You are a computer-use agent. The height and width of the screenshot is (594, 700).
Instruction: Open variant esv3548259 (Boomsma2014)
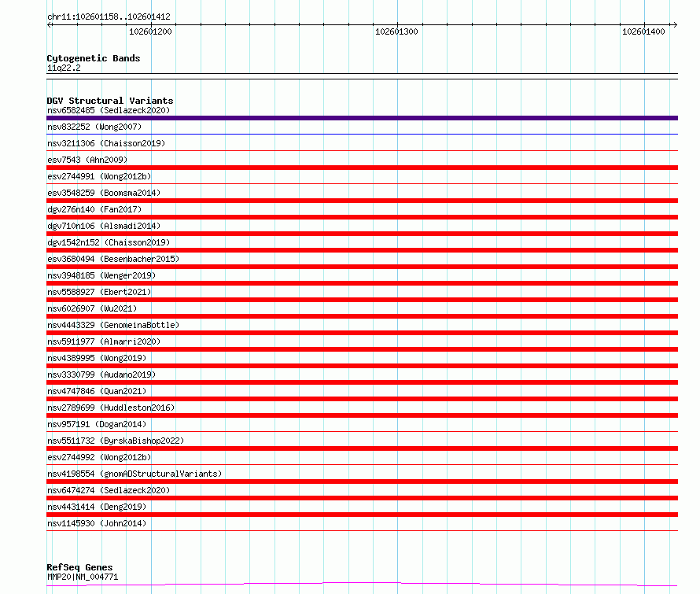tap(104, 193)
